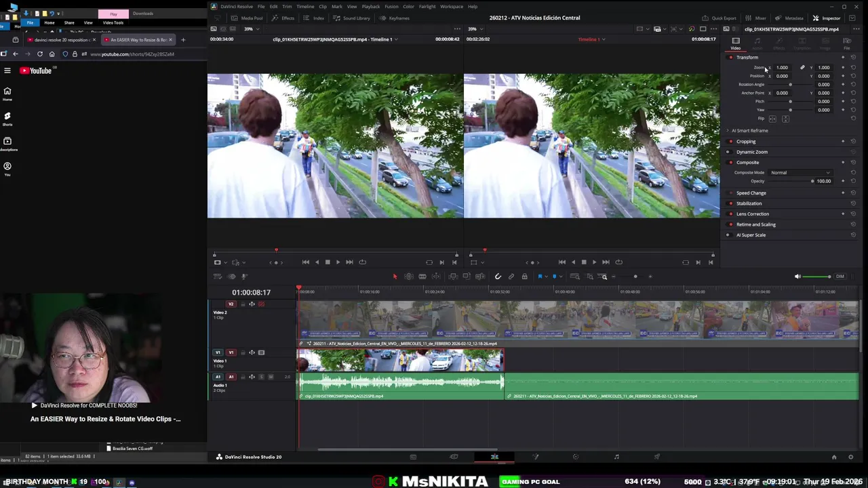Expand the Stabilization section header

(749, 203)
